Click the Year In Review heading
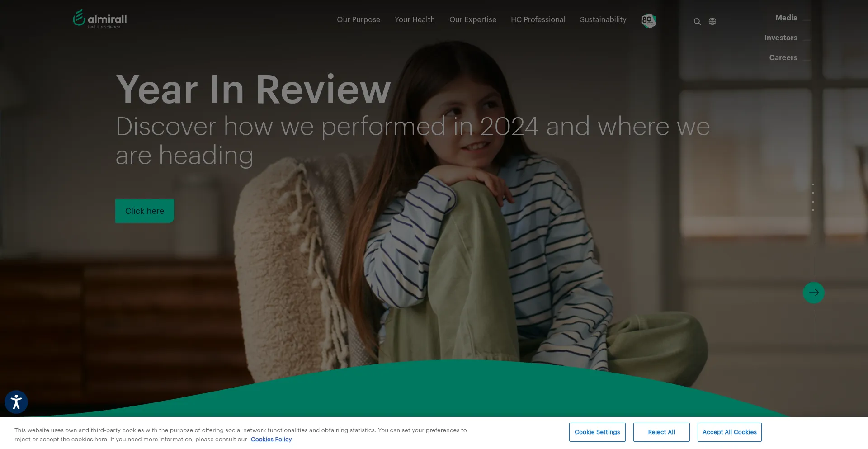 pos(253,89)
